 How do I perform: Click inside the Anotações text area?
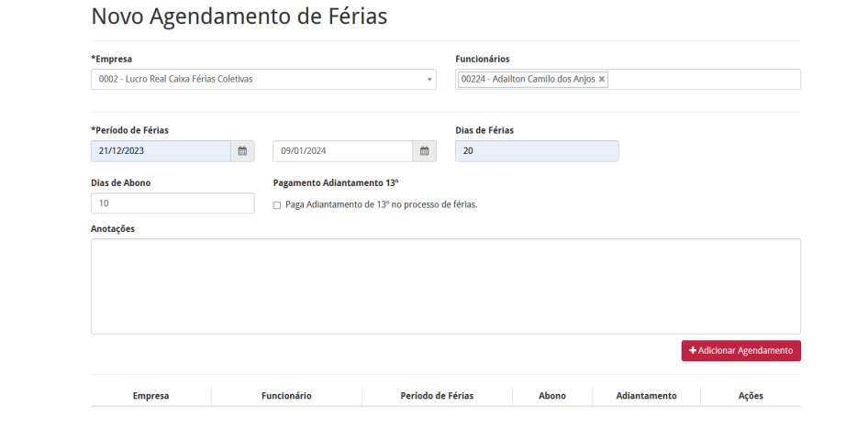(446, 287)
